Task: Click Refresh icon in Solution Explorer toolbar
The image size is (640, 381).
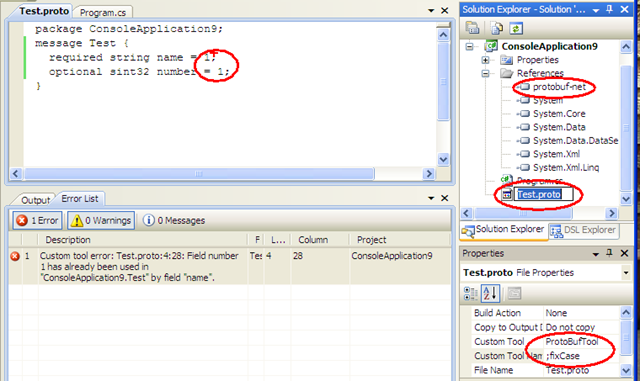Action: (x=516, y=28)
